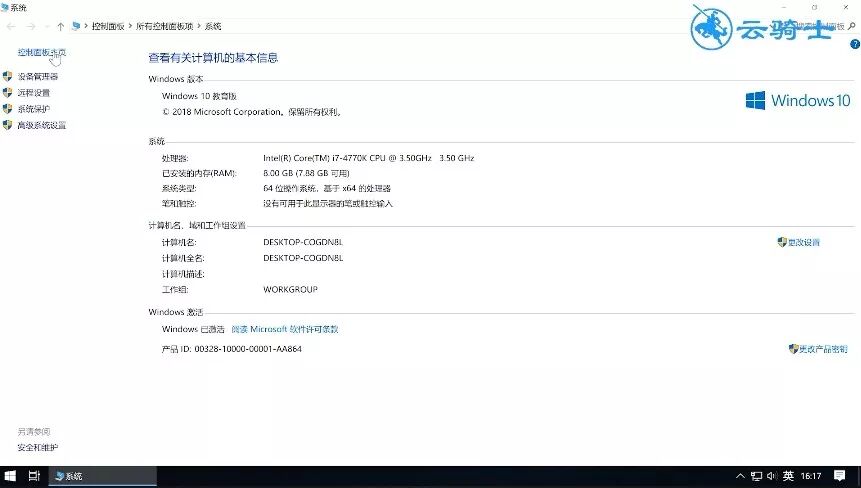Click the shield icon beside System protection

pyautogui.click(x=7, y=109)
